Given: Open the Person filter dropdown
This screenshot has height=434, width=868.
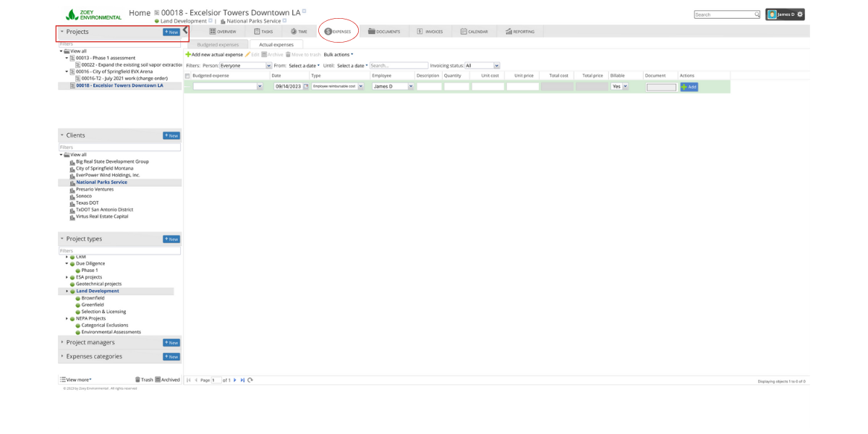Looking at the screenshot, I should click(245, 66).
